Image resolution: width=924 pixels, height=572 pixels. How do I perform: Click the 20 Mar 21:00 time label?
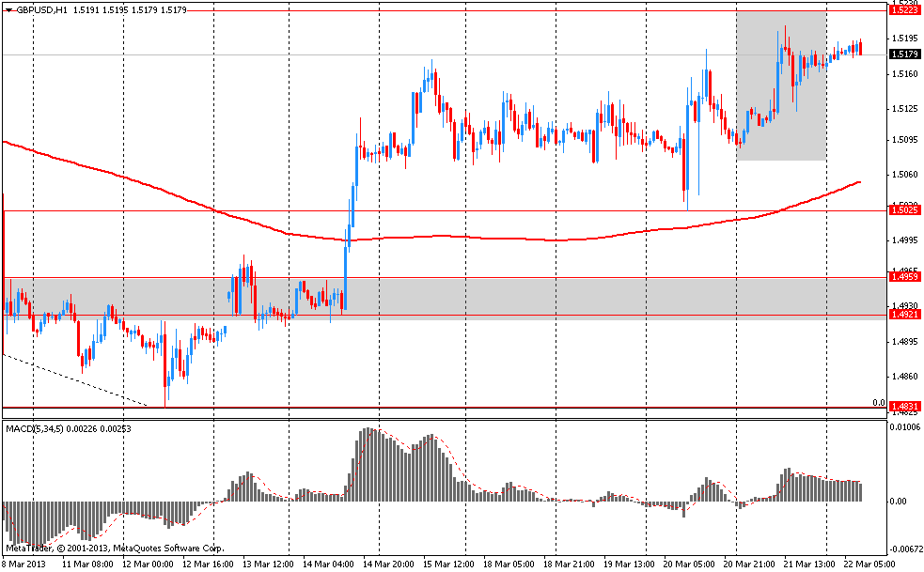[747, 564]
